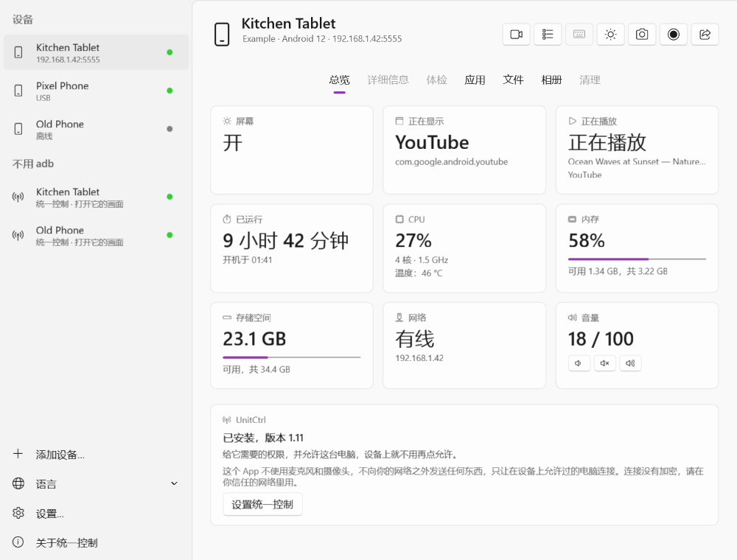
Task: Select Kitchen Tablet 192.168.1.42:5555 device
Action: (x=96, y=52)
